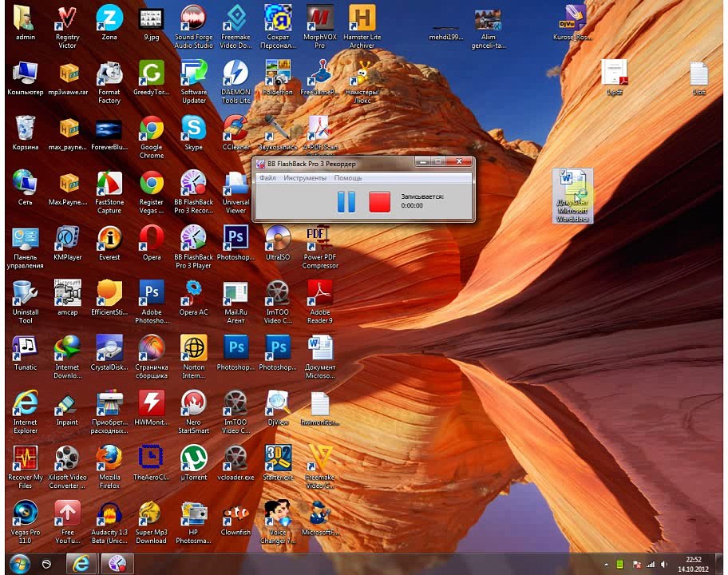728x575 pixels.
Task: Click the Show desktop strip on the taskbar
Action: [718, 564]
